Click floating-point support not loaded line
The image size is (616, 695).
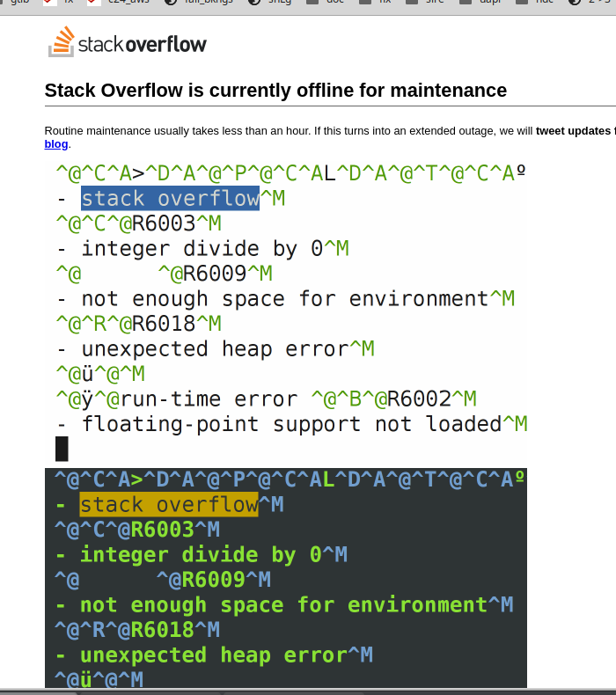click(x=292, y=424)
